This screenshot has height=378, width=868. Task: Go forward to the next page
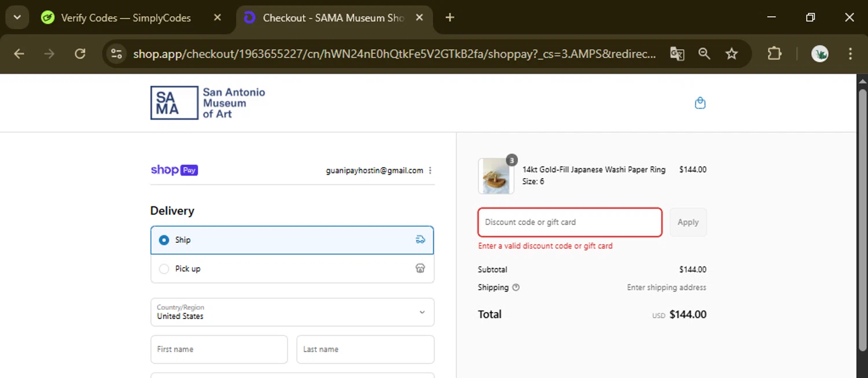pyautogui.click(x=50, y=54)
